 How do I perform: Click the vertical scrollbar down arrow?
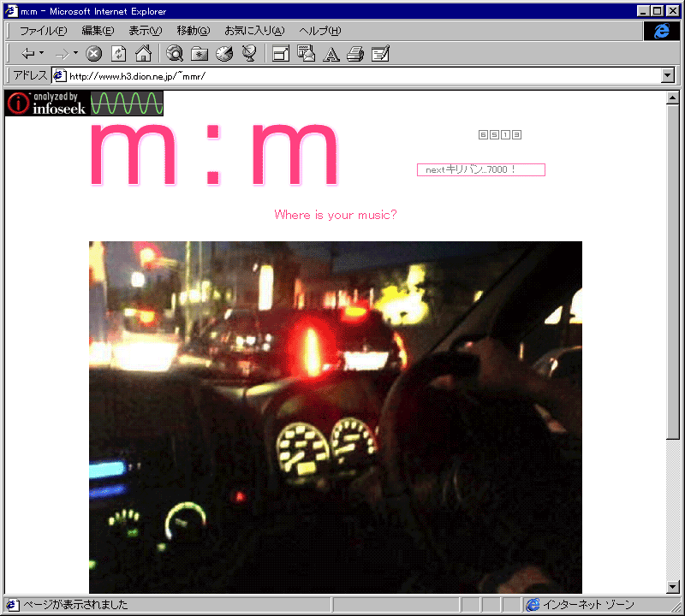(673, 587)
